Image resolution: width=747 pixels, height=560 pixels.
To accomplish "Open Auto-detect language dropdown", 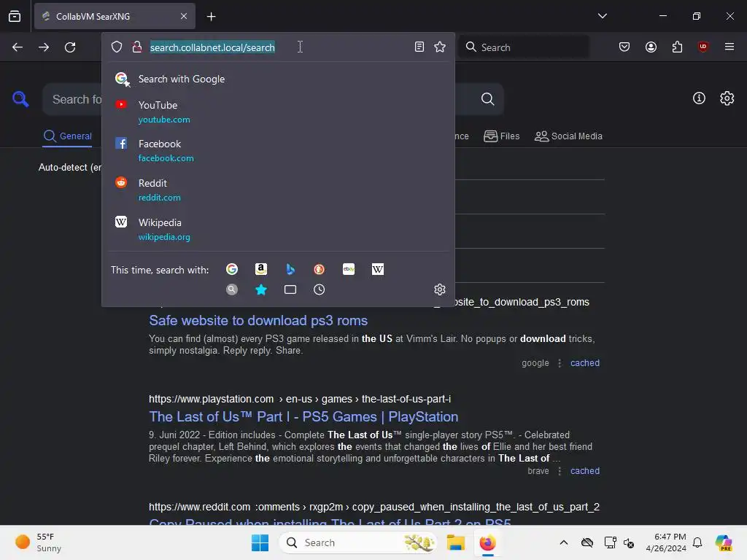I will 69,168.
